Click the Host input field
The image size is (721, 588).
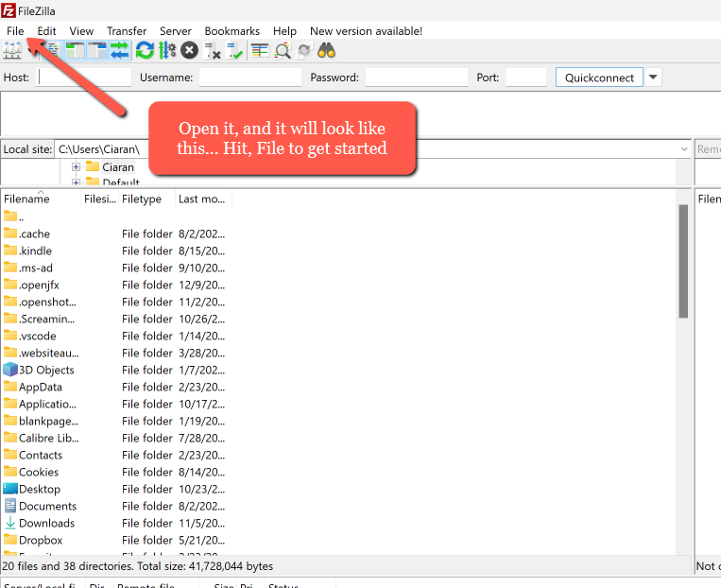83,78
